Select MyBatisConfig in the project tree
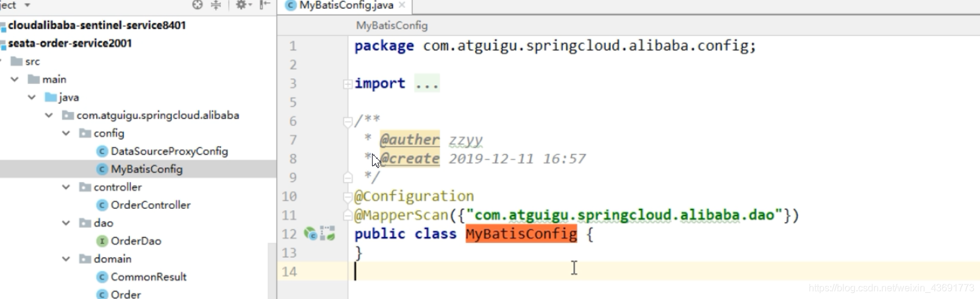 pos(146,169)
